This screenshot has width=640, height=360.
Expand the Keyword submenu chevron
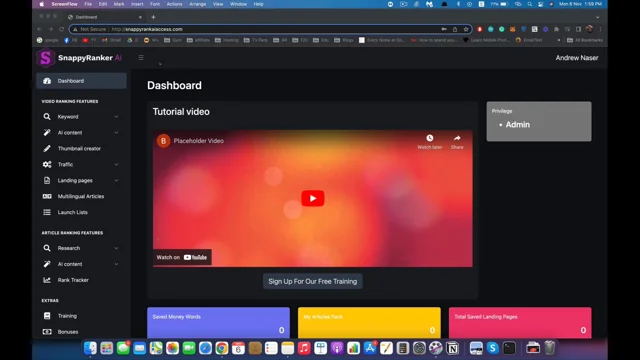[116, 117]
